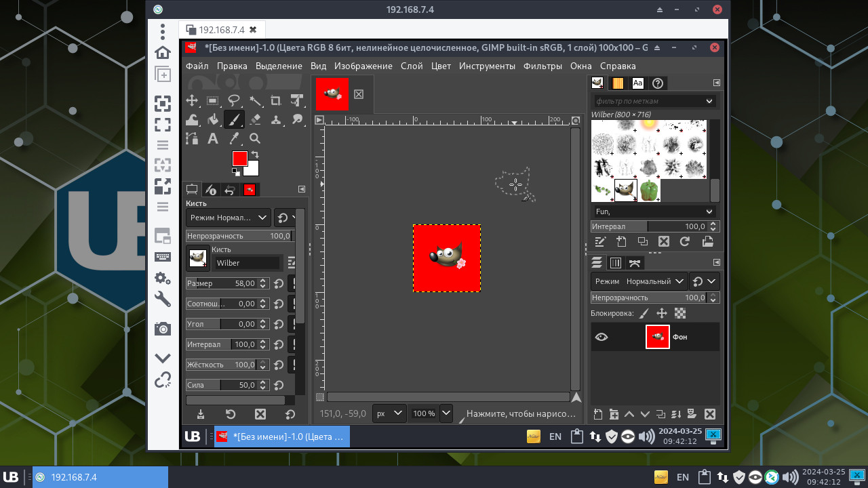The width and height of the screenshot is (868, 488).
Task: Open the 'Инструменты' menu
Action: pos(487,66)
